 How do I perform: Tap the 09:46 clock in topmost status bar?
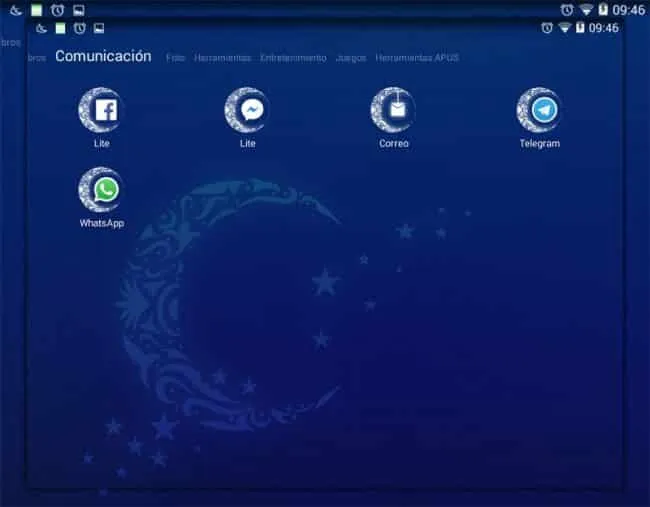(x=629, y=9)
